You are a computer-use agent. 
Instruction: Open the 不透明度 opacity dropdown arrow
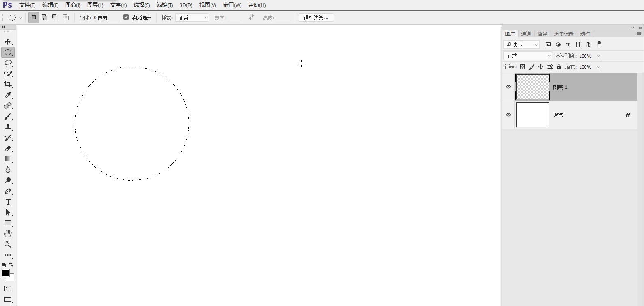click(598, 56)
